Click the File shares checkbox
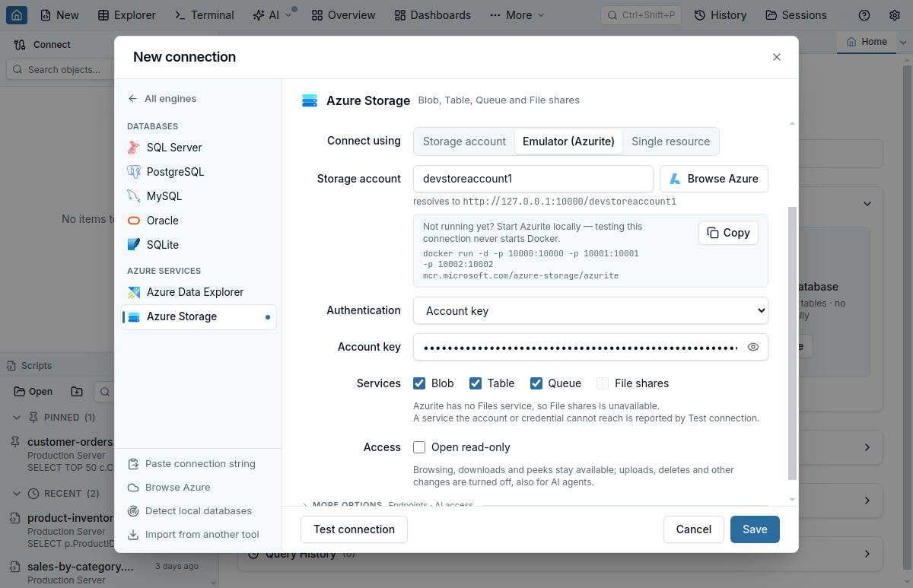This screenshot has height=588, width=913. (x=603, y=383)
